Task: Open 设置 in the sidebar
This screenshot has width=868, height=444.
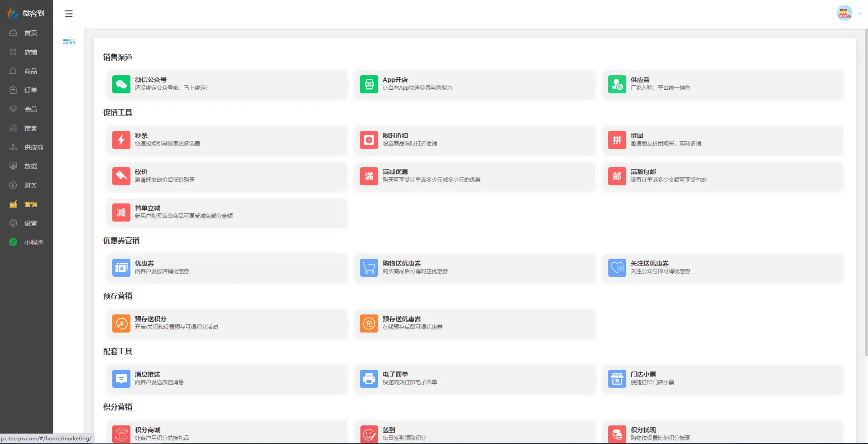Action: (x=26, y=223)
